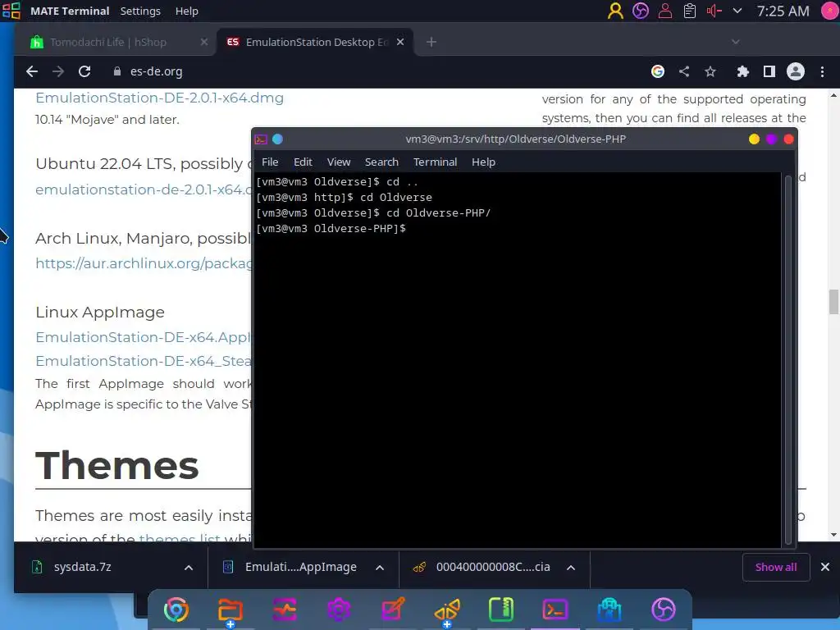Expand options for the .cia download
Image resolution: width=840 pixels, height=630 pixels.
coord(571,568)
